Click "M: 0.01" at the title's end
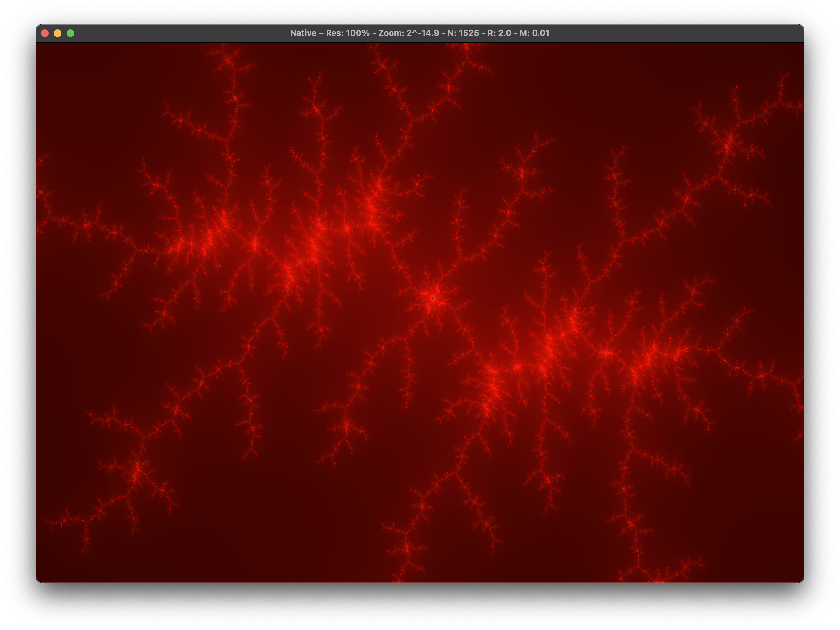840x630 pixels. (x=534, y=33)
